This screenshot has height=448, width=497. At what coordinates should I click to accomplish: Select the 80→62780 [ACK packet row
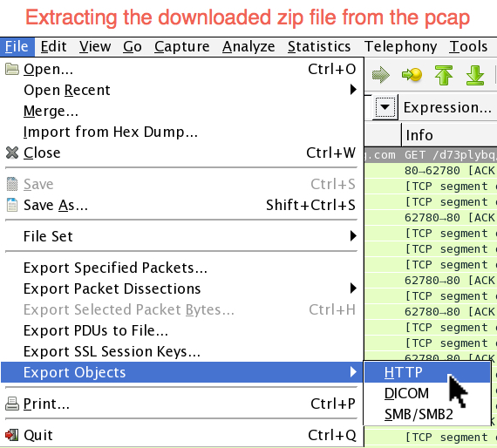click(431, 171)
